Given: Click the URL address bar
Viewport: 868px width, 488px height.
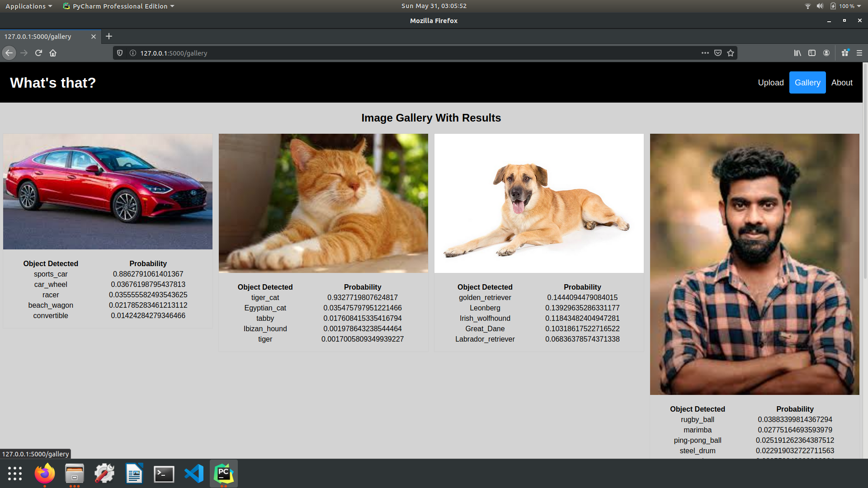Looking at the screenshot, I should pyautogui.click(x=407, y=53).
